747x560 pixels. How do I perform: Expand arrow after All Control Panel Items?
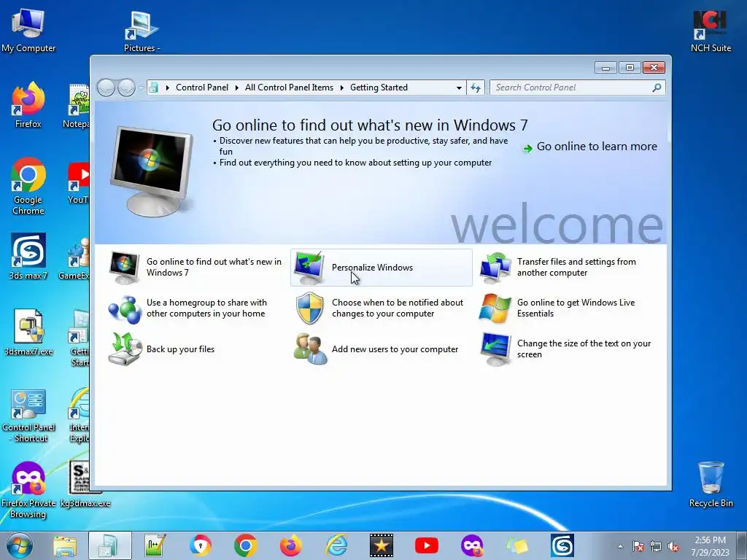click(x=342, y=87)
